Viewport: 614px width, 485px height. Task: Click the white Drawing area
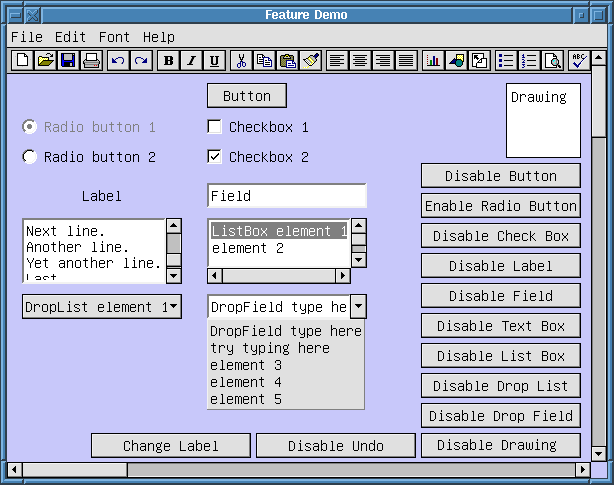[543, 120]
